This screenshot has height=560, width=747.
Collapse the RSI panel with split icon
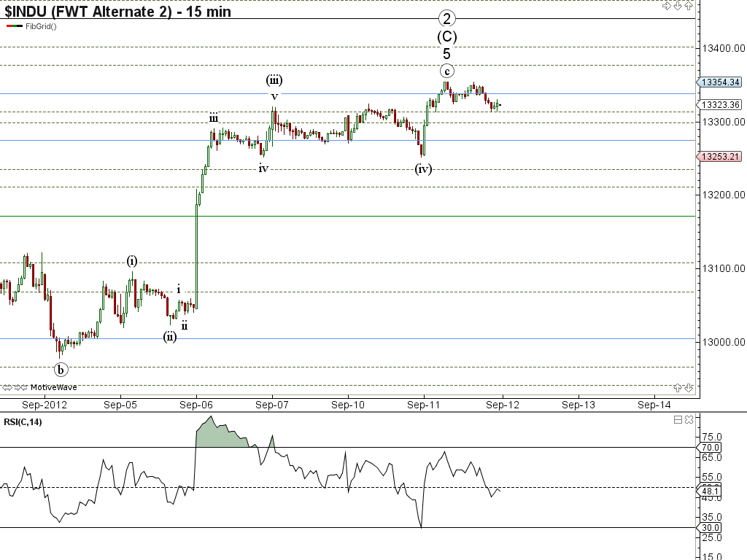(678, 419)
